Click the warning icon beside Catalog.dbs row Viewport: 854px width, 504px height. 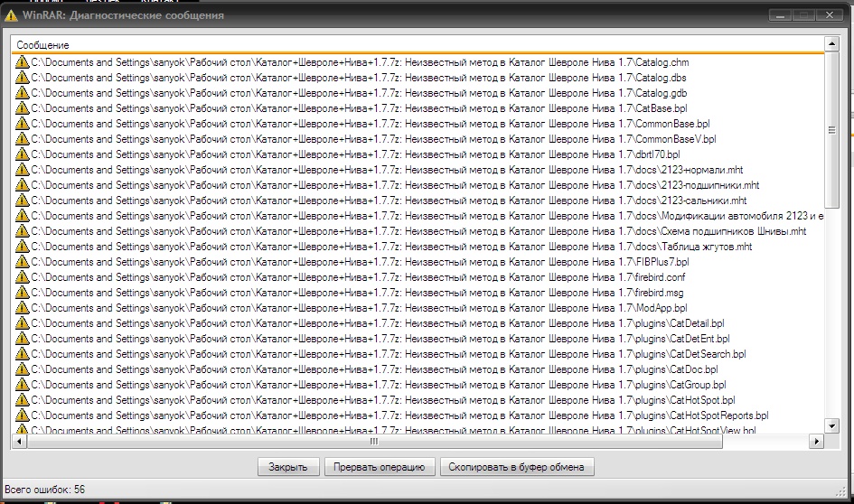pyautogui.click(x=22, y=78)
